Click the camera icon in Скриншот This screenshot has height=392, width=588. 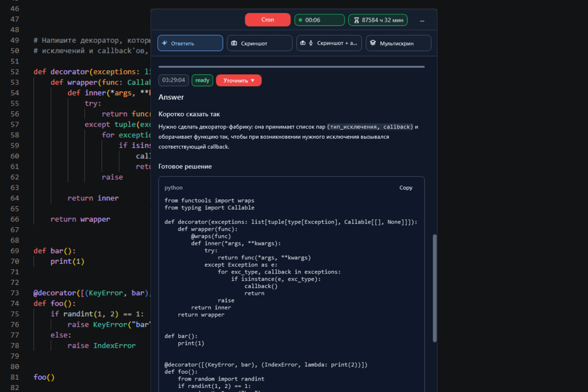pyautogui.click(x=234, y=43)
